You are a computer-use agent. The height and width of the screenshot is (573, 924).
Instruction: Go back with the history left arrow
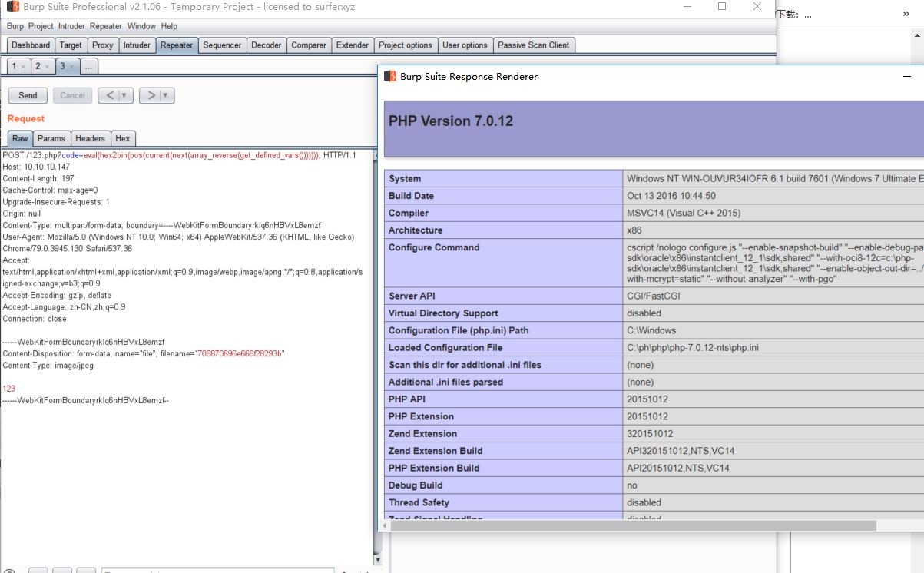click(110, 95)
